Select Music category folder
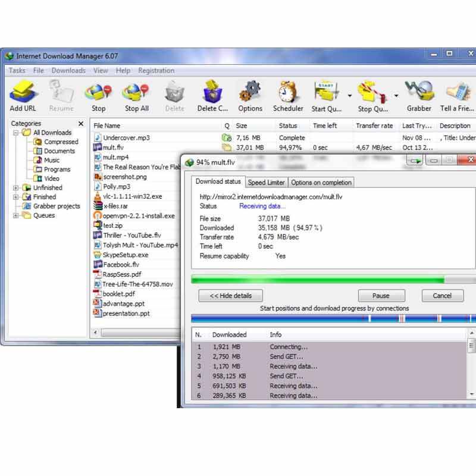This screenshot has width=476, height=476. click(46, 160)
